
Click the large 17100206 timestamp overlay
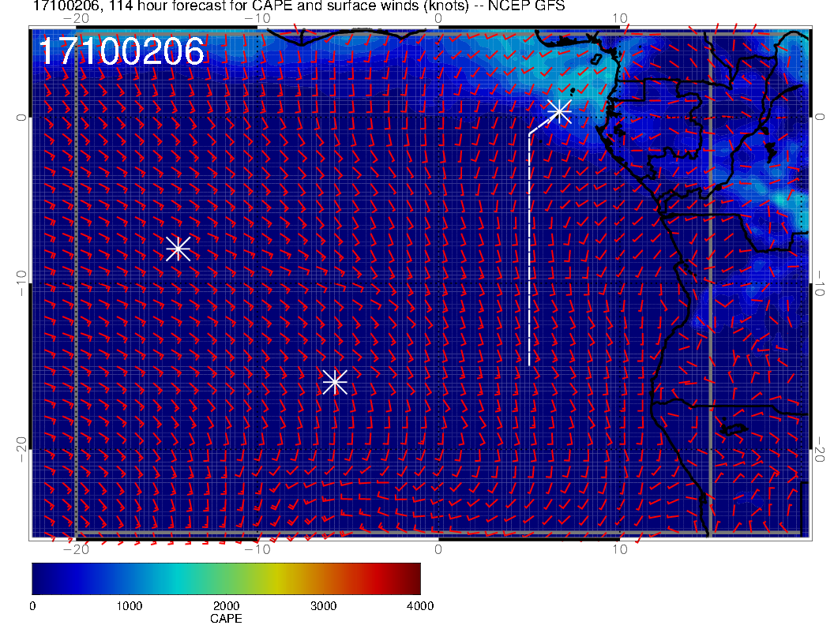tap(122, 52)
